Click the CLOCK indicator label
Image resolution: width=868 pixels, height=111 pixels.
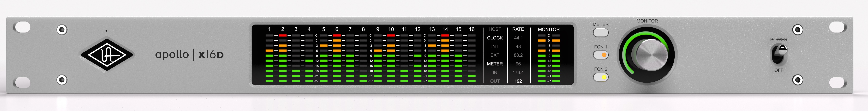tap(495, 38)
